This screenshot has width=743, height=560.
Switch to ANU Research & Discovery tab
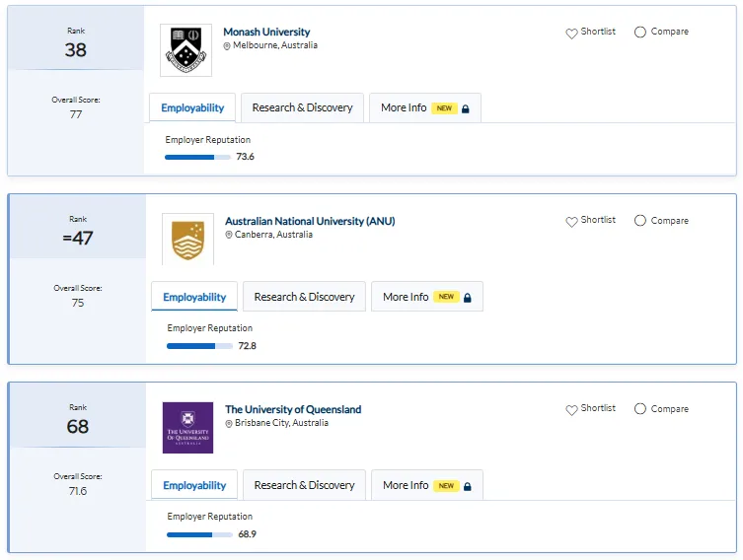(x=304, y=297)
